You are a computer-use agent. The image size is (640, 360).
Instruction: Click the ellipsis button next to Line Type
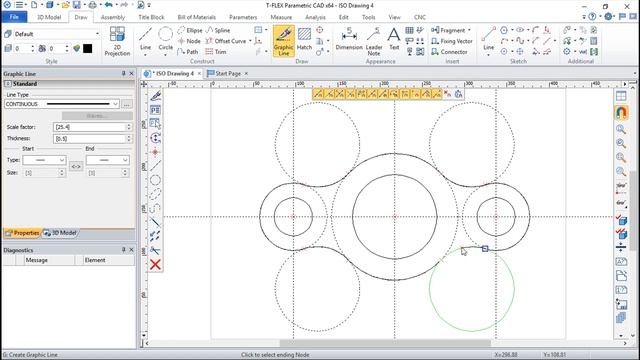127,104
